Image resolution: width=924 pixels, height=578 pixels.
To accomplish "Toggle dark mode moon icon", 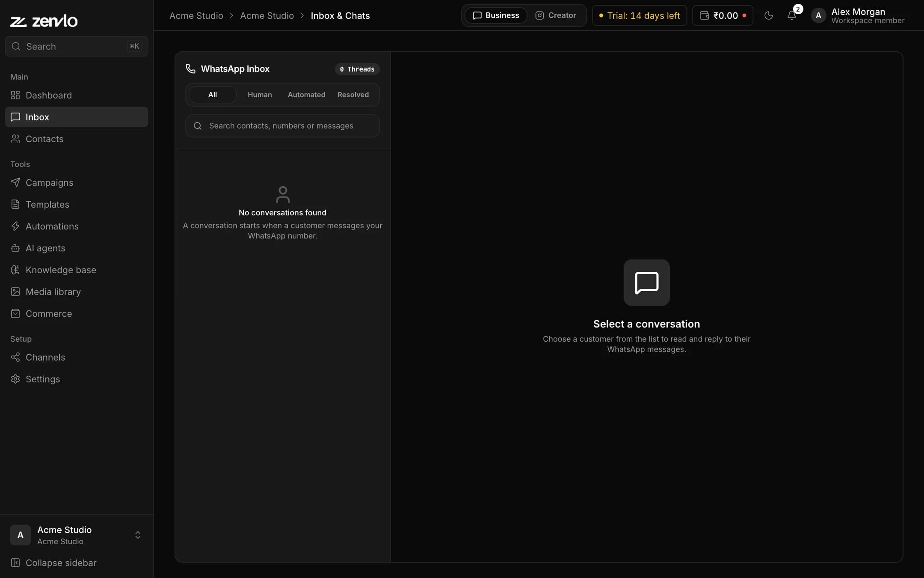I will pyautogui.click(x=769, y=15).
